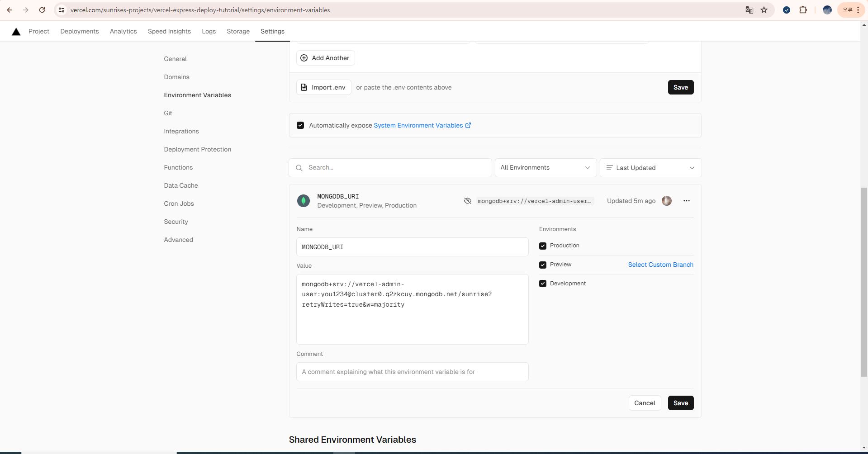This screenshot has width=868, height=454.
Task: Click the Value textarea with MongoDB connection string
Action: pos(412,309)
